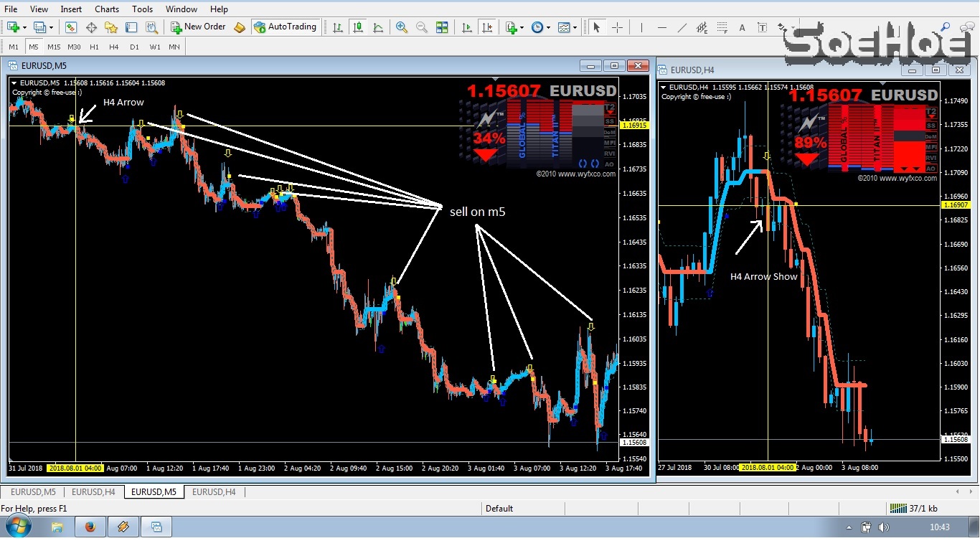Switch chart to candlesticks mode
Image resolution: width=980 pixels, height=551 pixels.
point(358,27)
